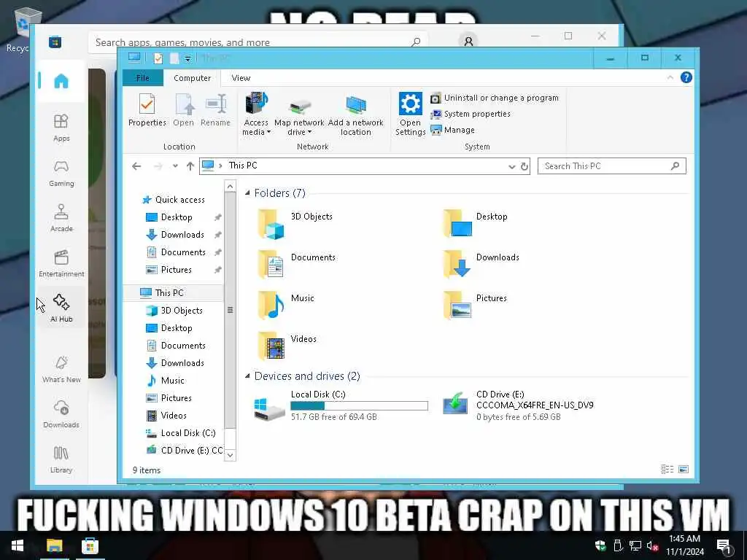
Task: Open What's New in Microsoft Store
Action: coord(61,370)
